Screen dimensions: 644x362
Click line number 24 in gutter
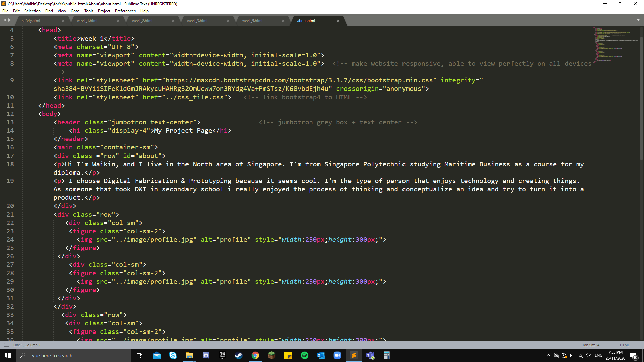coord(10,239)
